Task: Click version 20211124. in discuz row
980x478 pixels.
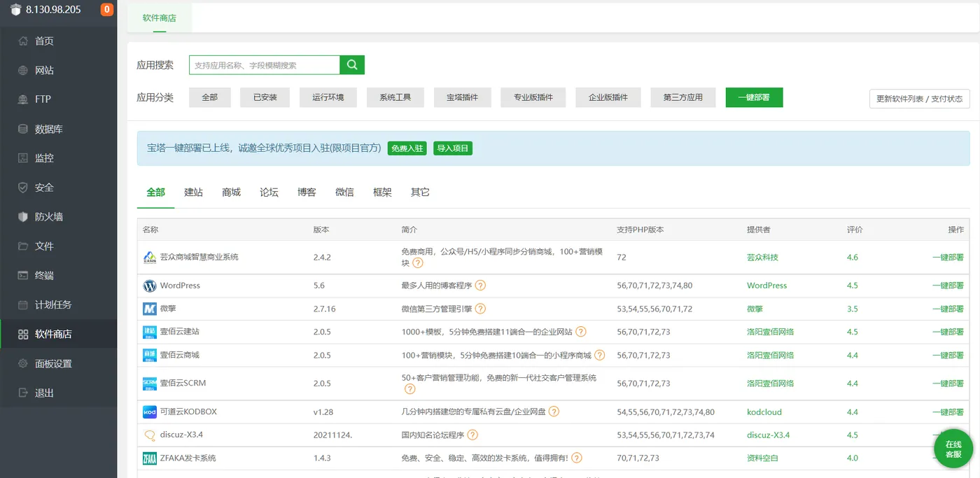Action: 332,435
